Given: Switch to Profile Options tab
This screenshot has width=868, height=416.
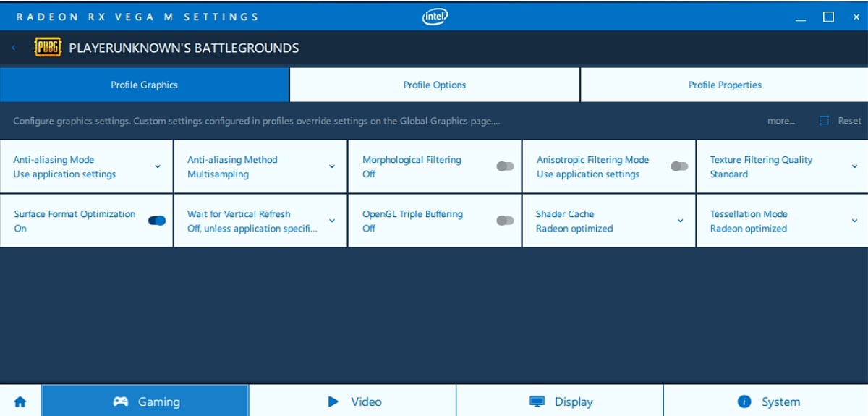Looking at the screenshot, I should click(x=435, y=85).
